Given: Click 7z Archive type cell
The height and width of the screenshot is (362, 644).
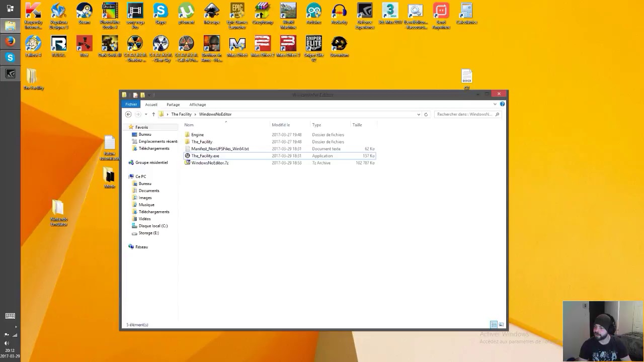Looking at the screenshot, I should point(321,163).
